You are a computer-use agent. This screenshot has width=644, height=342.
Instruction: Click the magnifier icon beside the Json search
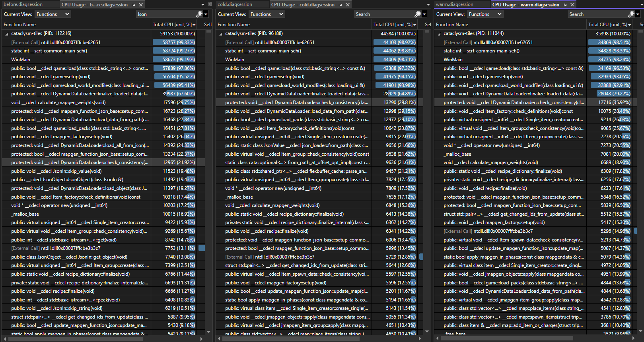click(x=199, y=14)
